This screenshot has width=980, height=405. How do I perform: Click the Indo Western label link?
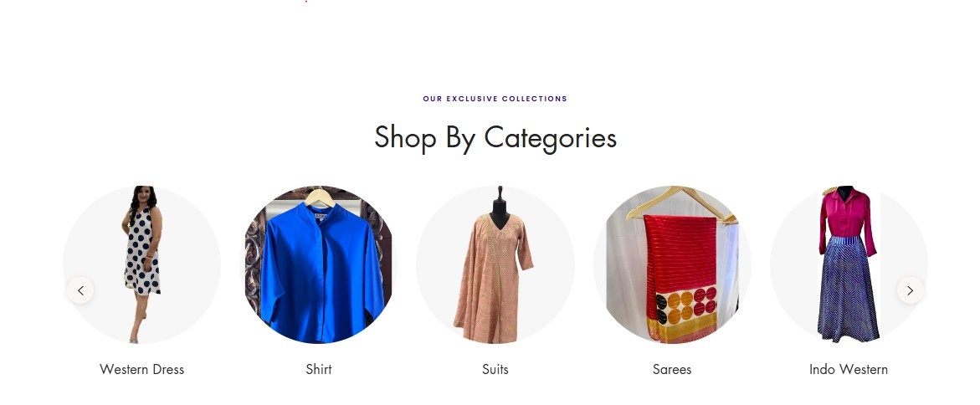(x=849, y=369)
